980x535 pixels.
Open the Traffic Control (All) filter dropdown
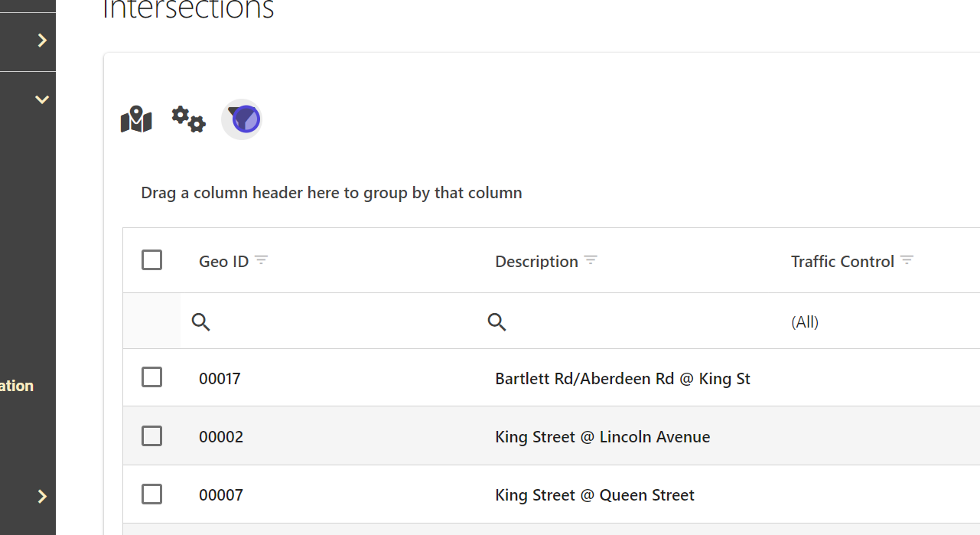805,322
